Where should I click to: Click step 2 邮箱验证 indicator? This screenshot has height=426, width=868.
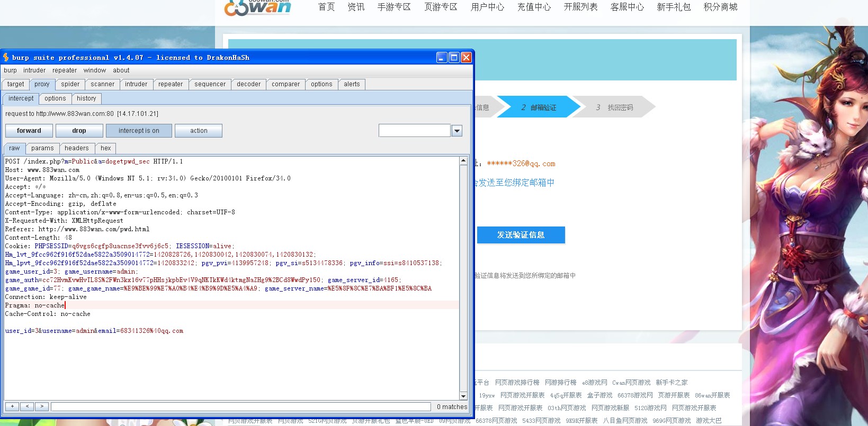pos(539,107)
